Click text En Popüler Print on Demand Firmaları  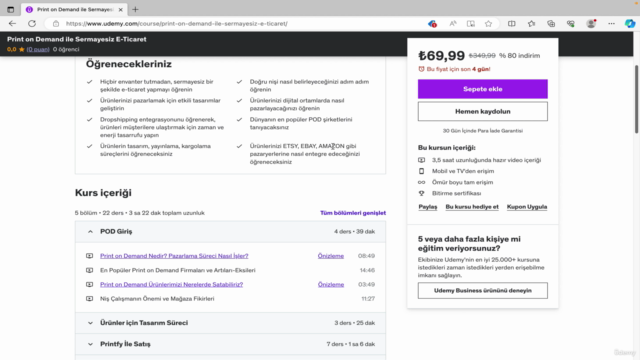click(x=178, y=270)
